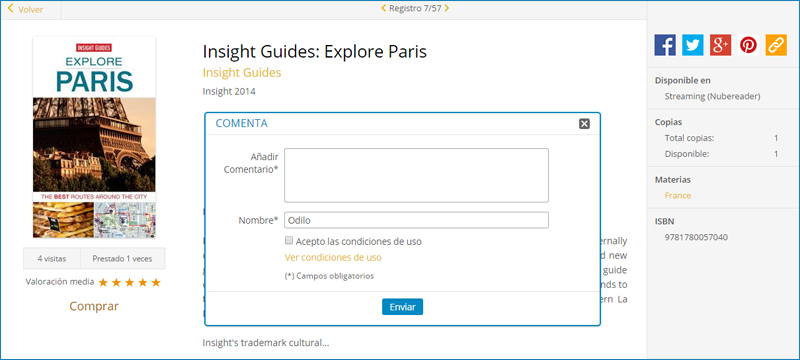
Task: Click the Comprar link
Action: 94,306
